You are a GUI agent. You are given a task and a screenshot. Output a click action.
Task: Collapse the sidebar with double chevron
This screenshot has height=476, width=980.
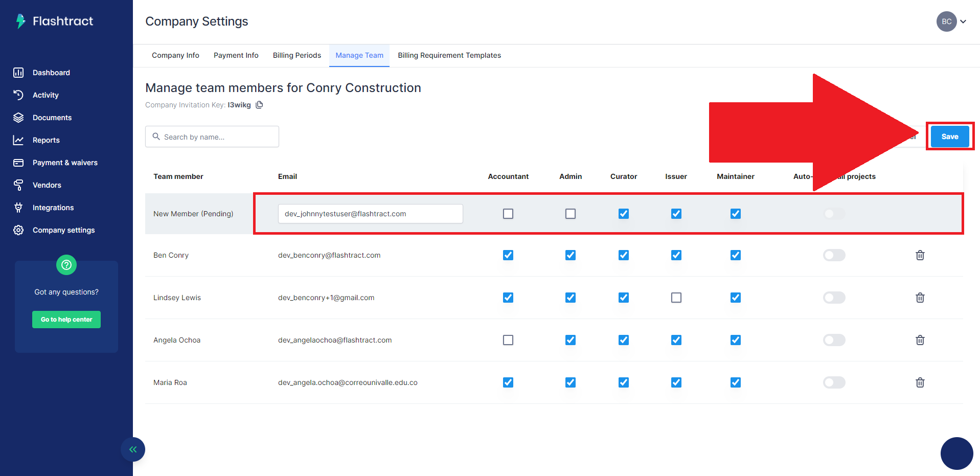click(x=133, y=449)
